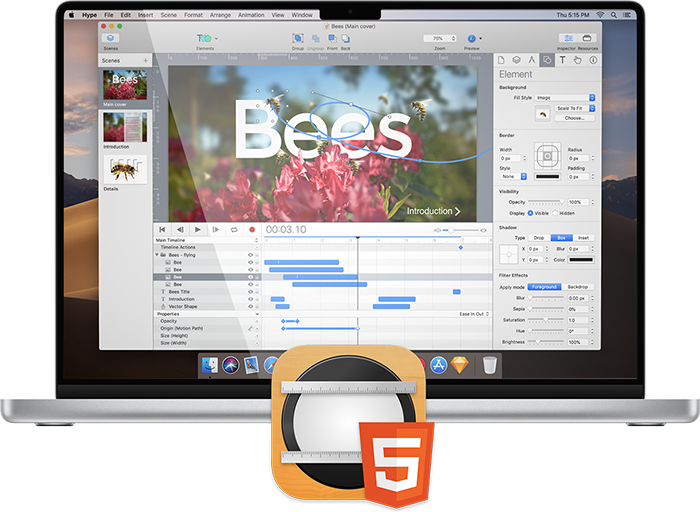700x512 pixels.
Task: Open the Scenes toolbar button
Action: coord(110,38)
